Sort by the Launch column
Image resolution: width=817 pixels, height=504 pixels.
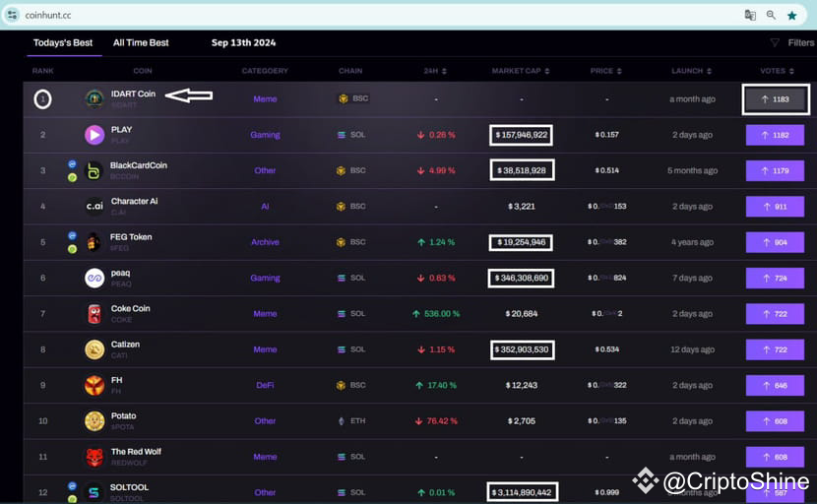tap(691, 71)
